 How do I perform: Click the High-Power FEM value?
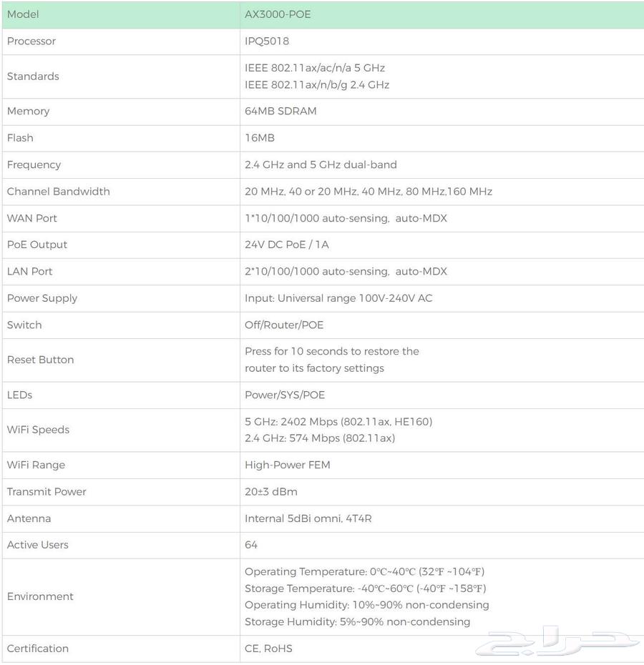(288, 465)
